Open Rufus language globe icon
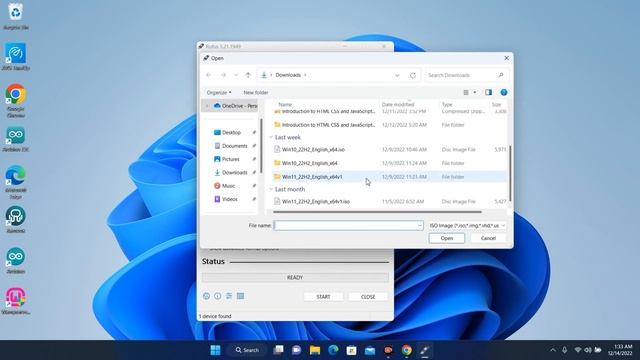This screenshot has height=360, width=640. click(x=207, y=296)
